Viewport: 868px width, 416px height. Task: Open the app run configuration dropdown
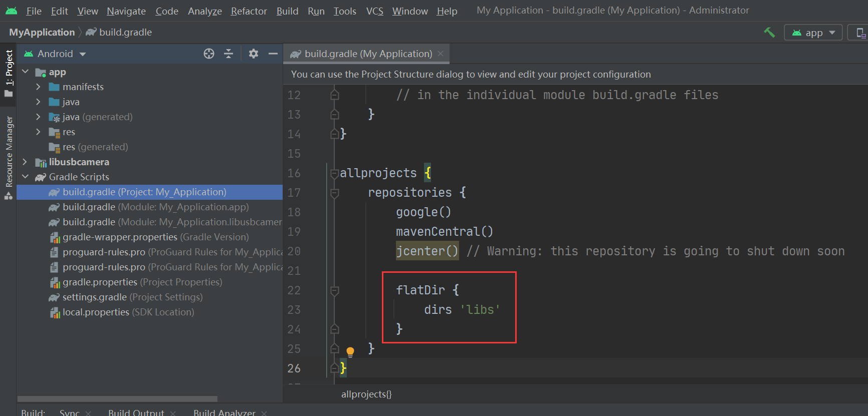point(813,33)
